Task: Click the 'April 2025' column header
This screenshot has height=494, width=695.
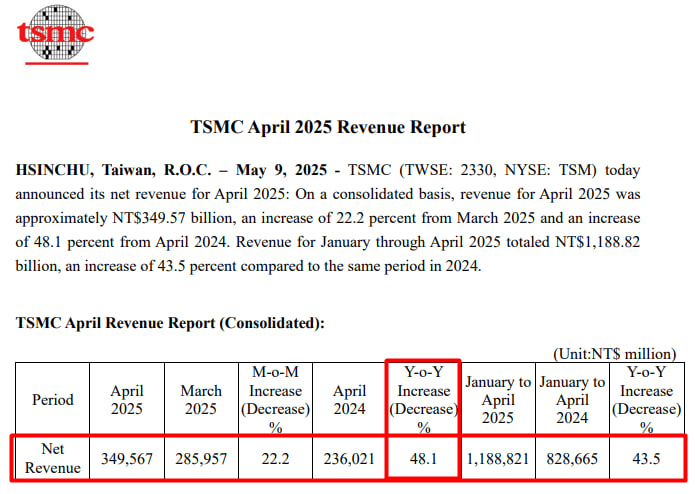Action: (x=127, y=400)
